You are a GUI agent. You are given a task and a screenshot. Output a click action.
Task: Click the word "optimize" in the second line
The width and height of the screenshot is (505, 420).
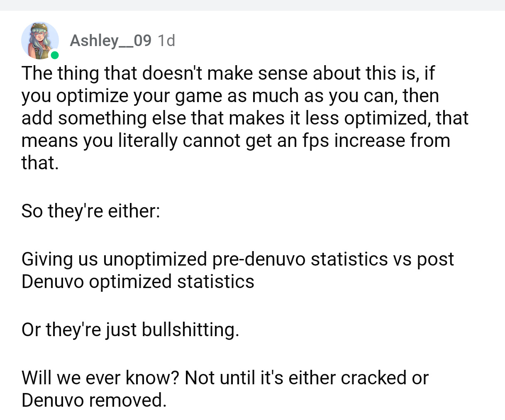point(92,95)
